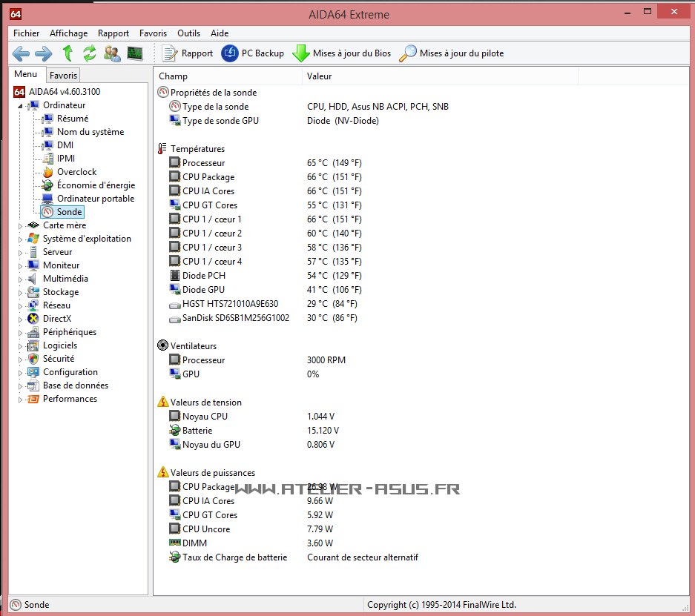
Task: Open the Rapport report button
Action: 188,53
